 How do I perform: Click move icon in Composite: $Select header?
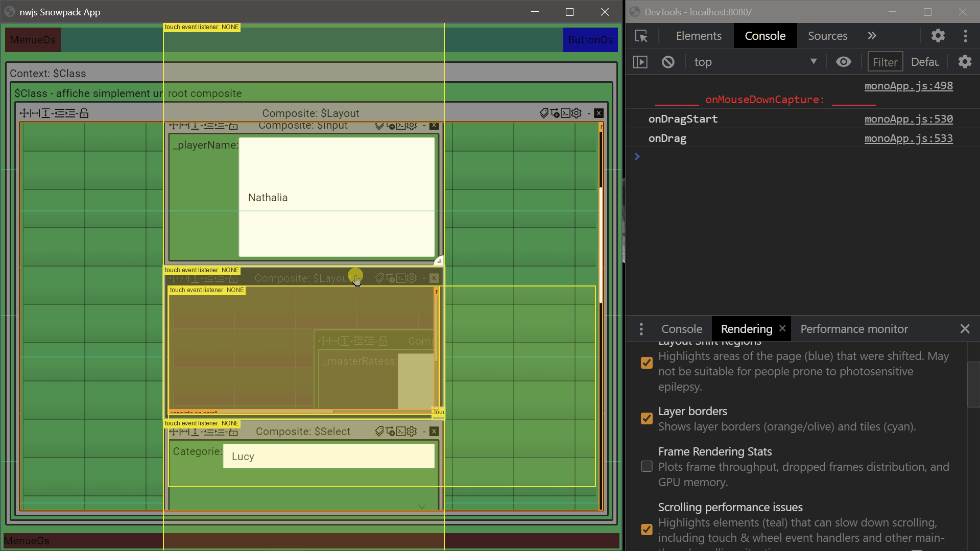[174, 432]
